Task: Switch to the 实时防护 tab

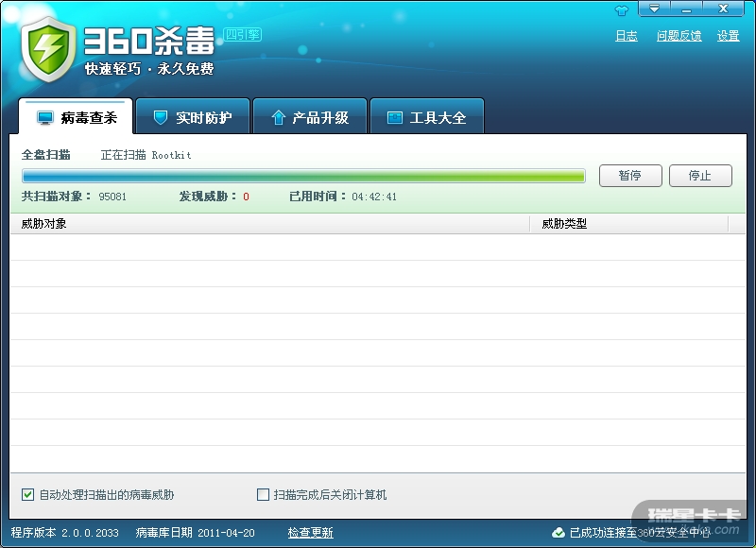Action: coord(193,116)
